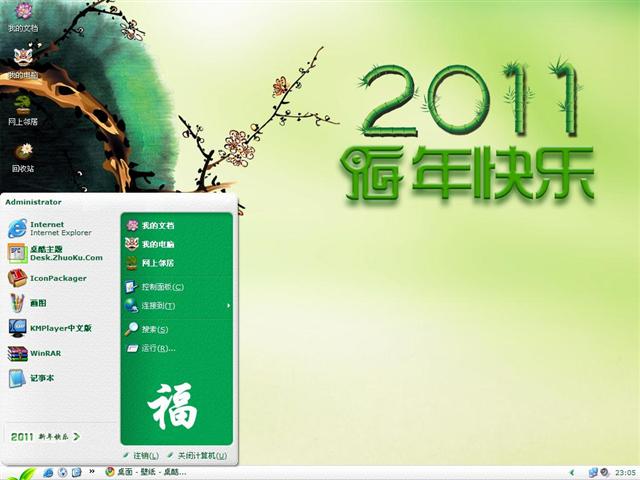Click IE quick launch icon in taskbar
The height and width of the screenshot is (480, 640).
point(48,473)
